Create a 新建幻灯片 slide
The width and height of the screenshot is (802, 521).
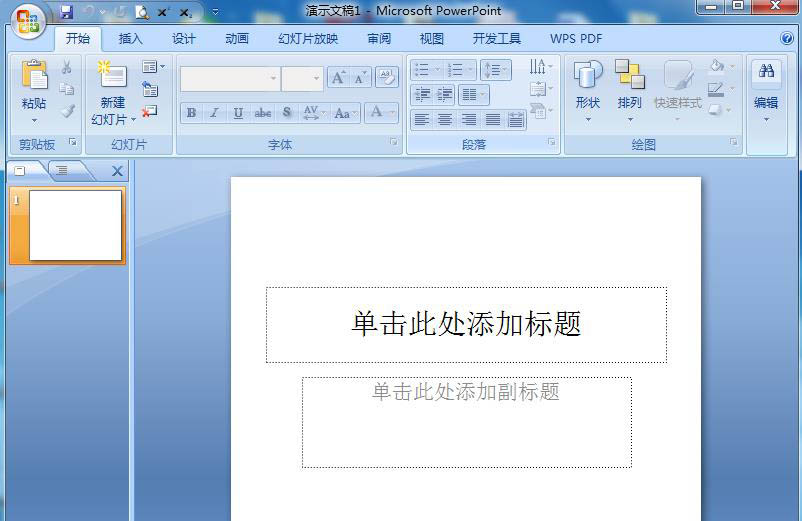tap(113, 92)
